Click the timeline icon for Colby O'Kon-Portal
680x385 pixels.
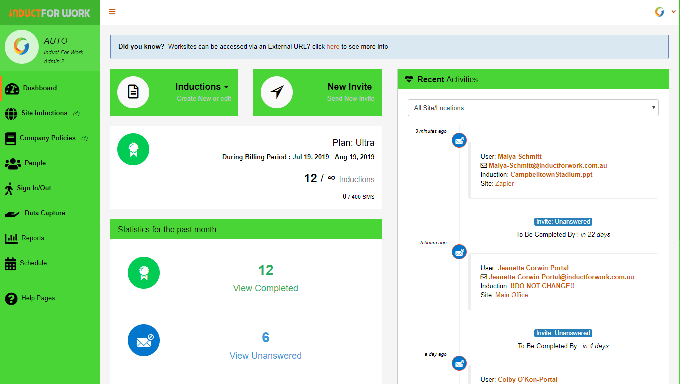tap(459, 363)
